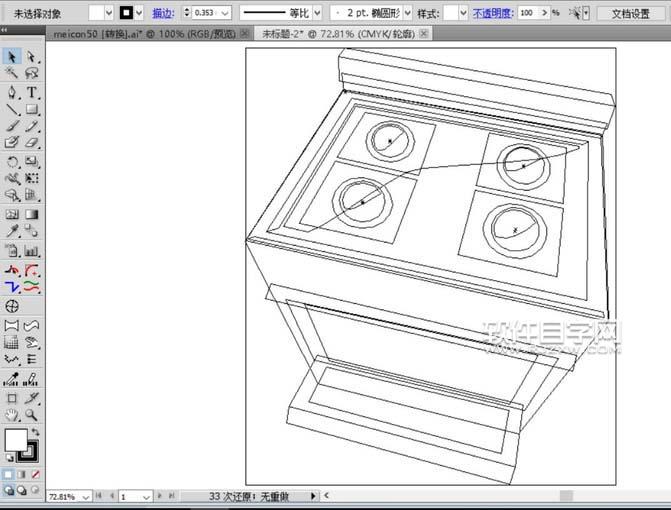Reset to default fill and stroke
The height and width of the screenshot is (510, 671).
(x=9, y=458)
